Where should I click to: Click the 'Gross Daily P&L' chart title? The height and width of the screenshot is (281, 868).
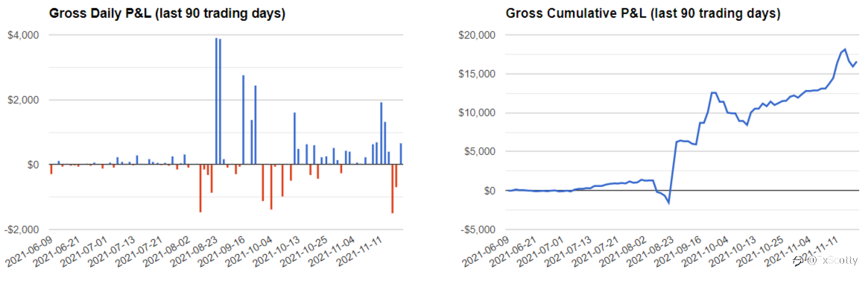(x=167, y=13)
